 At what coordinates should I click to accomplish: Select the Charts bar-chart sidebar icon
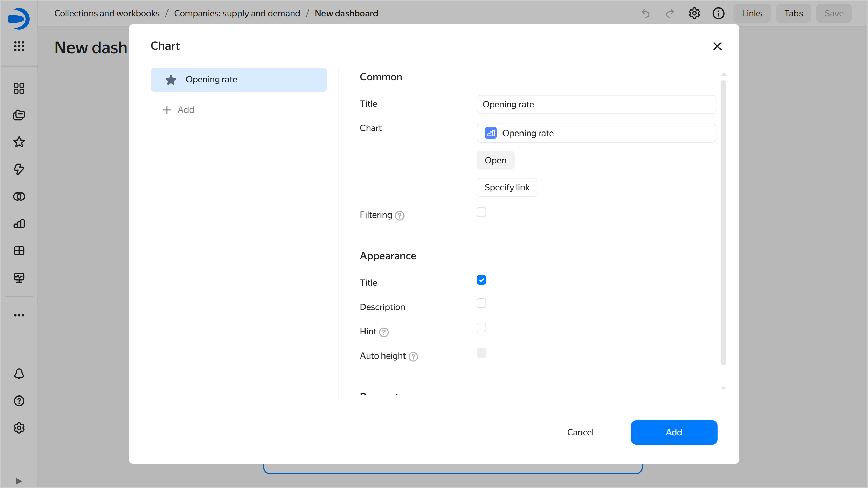[x=19, y=223]
